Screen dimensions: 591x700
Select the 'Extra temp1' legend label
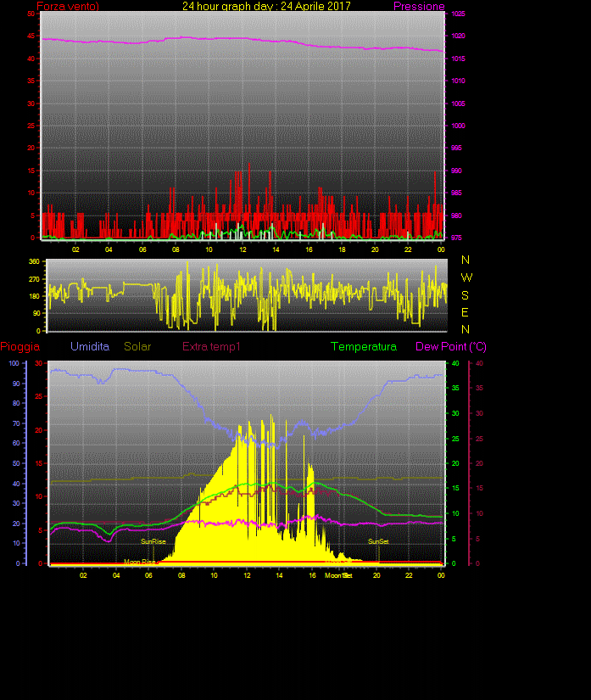pos(211,346)
